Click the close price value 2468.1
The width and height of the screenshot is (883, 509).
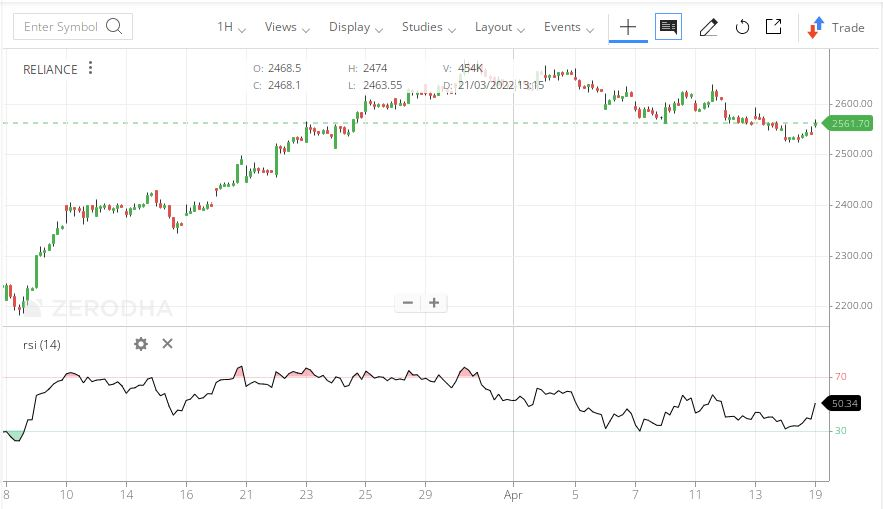click(284, 85)
